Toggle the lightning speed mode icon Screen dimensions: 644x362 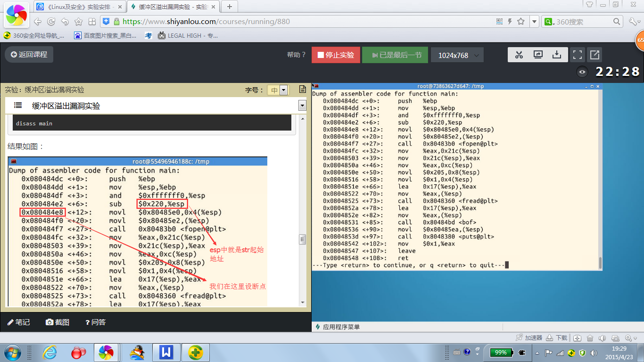point(510,22)
